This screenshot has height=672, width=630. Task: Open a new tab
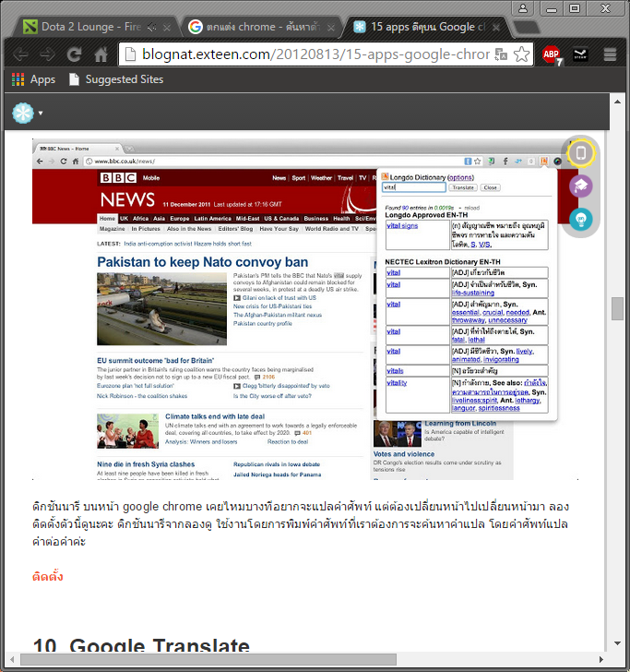click(x=526, y=28)
